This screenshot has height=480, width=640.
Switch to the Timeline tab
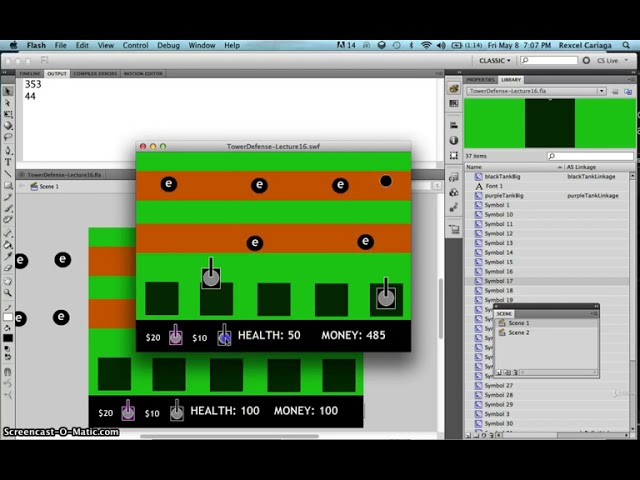[x=30, y=74]
